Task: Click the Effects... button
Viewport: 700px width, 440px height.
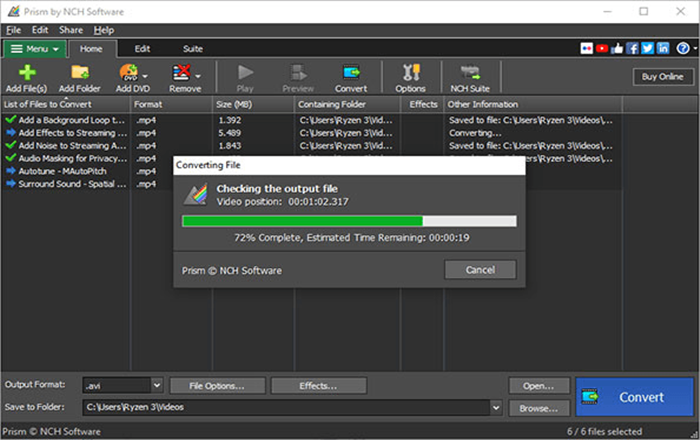Action: [x=318, y=386]
